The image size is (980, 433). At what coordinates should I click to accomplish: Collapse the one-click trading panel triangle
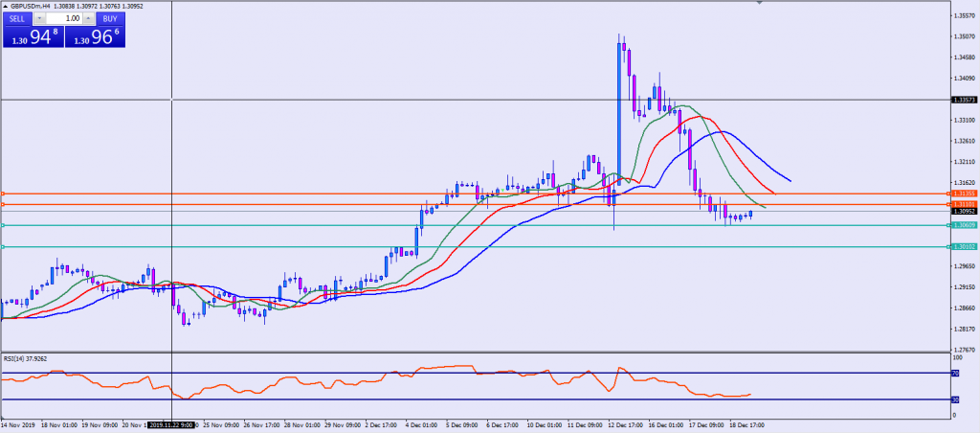5,6
